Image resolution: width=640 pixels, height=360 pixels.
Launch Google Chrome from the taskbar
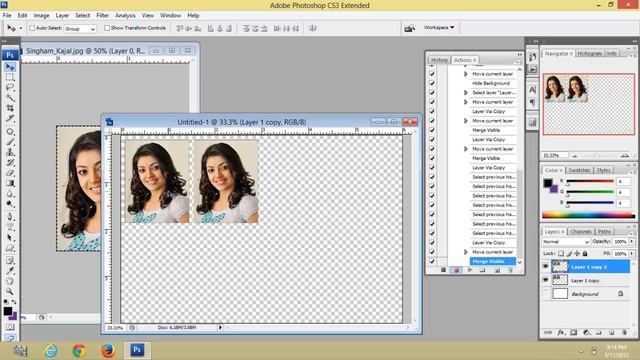80,350
